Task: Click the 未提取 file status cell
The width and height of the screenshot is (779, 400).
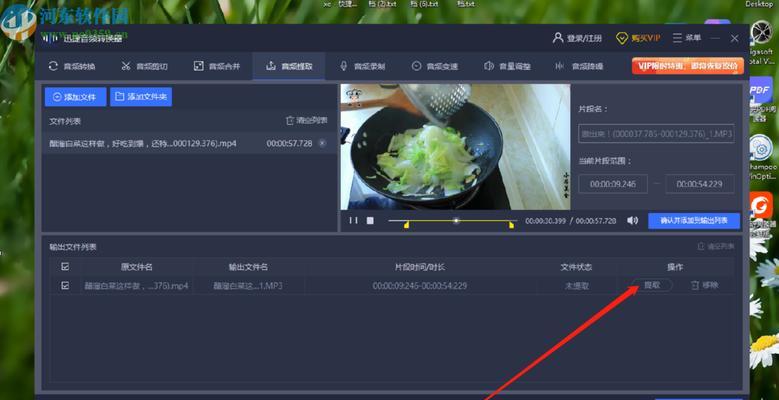Action: (576, 286)
